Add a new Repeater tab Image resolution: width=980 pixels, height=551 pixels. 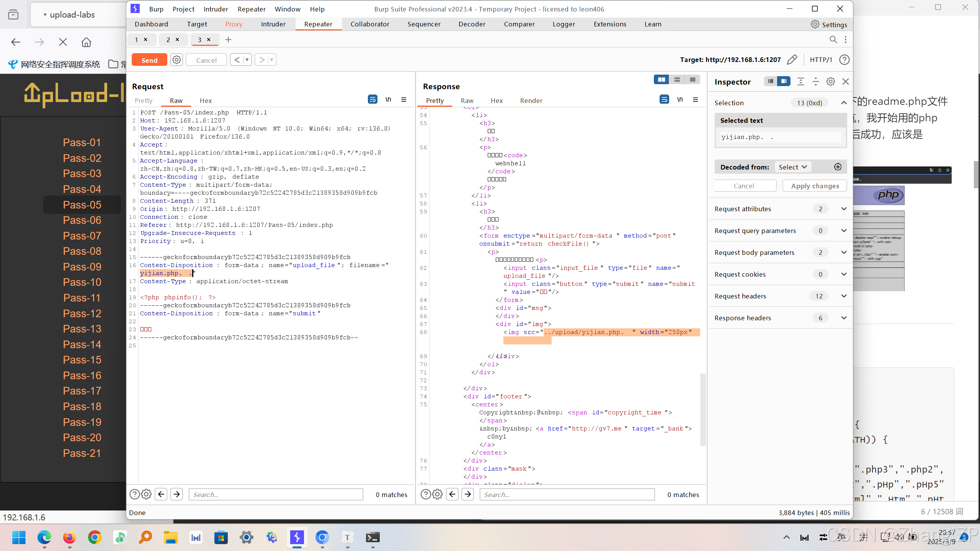[229, 39]
